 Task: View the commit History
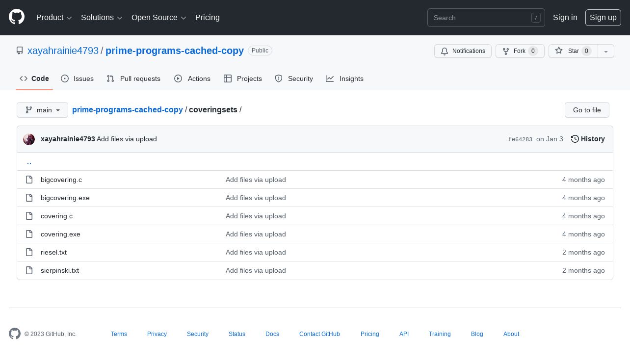588,139
